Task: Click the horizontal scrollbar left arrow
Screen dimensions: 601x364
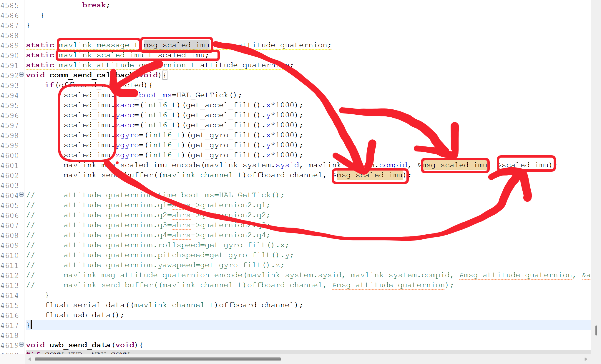Action: pos(29,359)
